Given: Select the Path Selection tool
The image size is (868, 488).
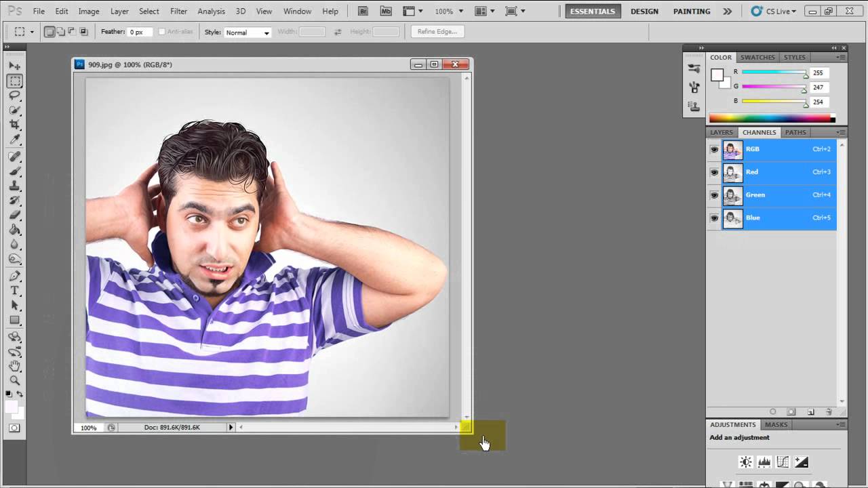Looking at the screenshot, I should point(14,306).
